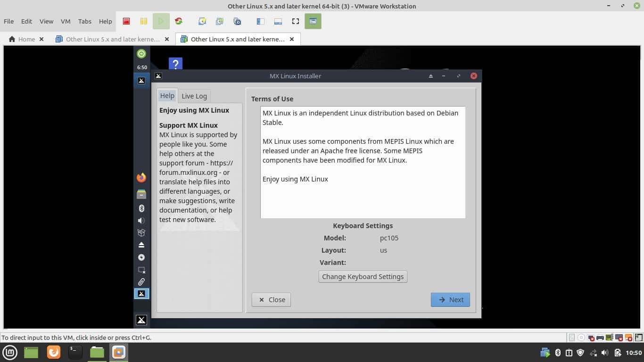Image resolution: width=644 pixels, height=362 pixels.
Task: Click the pc105 keyboard model value
Action: click(x=389, y=238)
